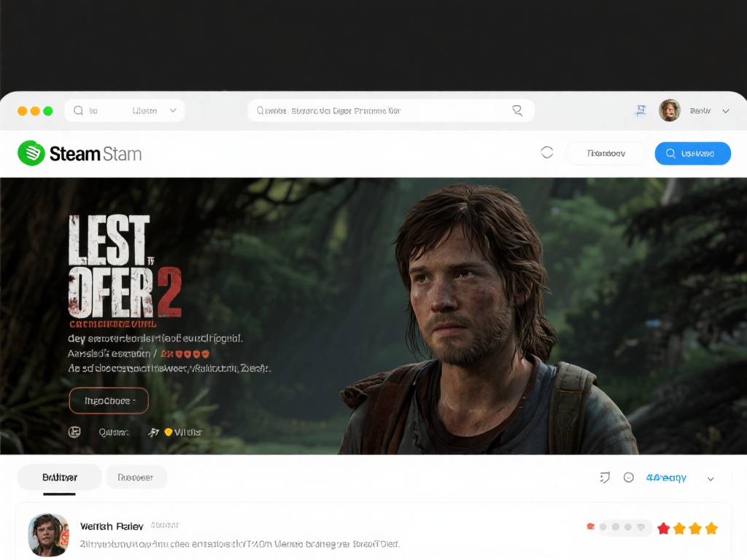The width and height of the screenshot is (747, 560).
Task: Open the download manager icon in the browser bar
Action: [640, 110]
